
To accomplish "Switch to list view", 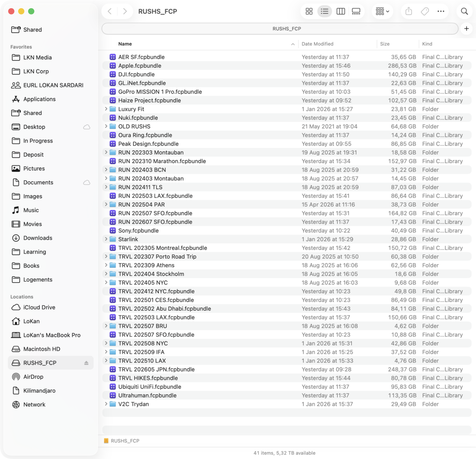I will pyautogui.click(x=325, y=12).
